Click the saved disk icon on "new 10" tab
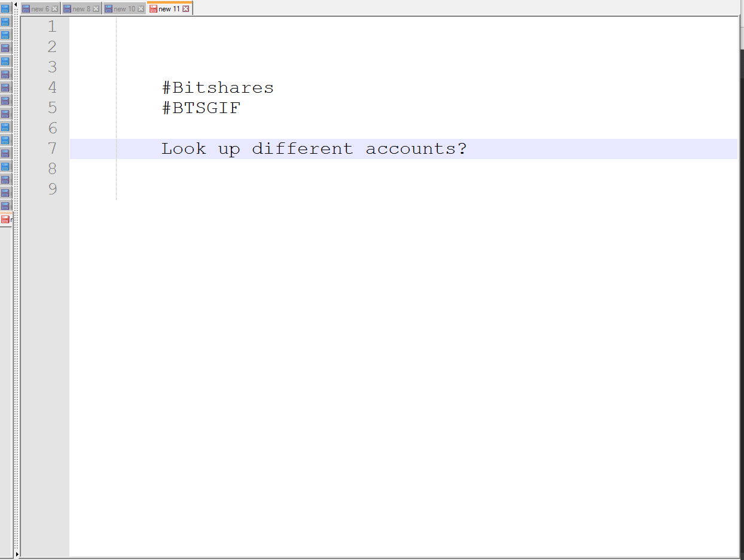Image resolution: width=744 pixels, height=560 pixels. (x=108, y=9)
